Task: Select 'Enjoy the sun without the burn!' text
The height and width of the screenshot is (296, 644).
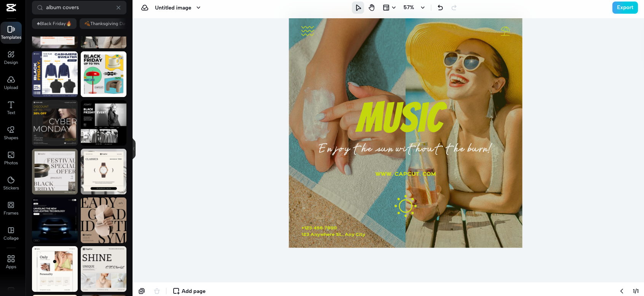Action: point(405,148)
